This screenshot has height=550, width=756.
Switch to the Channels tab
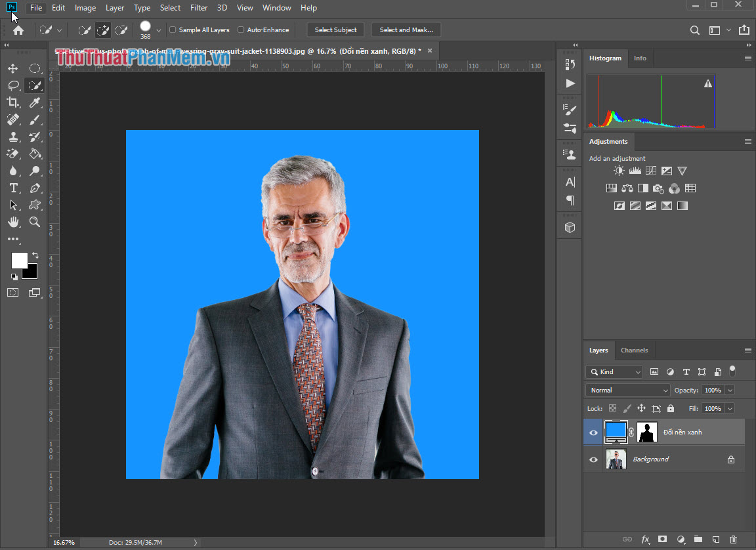click(x=634, y=350)
